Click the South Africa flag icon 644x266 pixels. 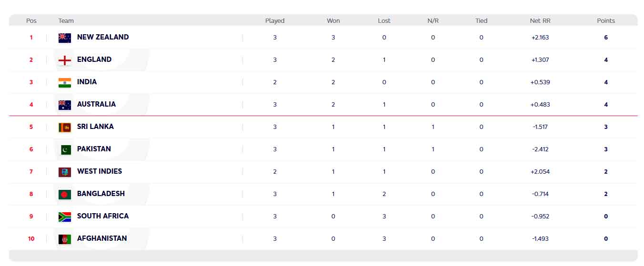(65, 217)
